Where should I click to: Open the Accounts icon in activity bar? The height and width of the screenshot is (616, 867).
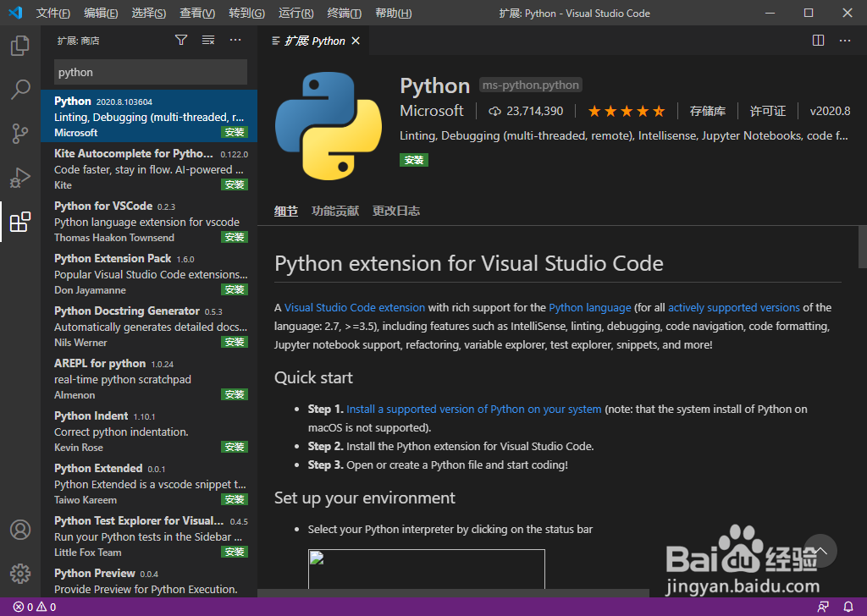point(20,530)
